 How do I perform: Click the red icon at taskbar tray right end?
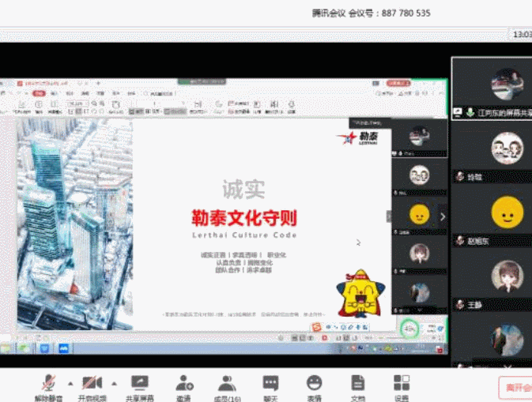pos(440,349)
